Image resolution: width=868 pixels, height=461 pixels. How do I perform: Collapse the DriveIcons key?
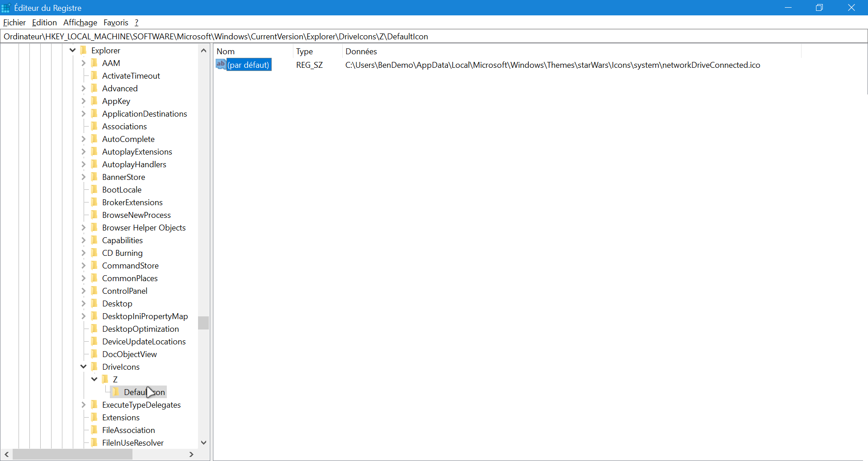point(84,367)
